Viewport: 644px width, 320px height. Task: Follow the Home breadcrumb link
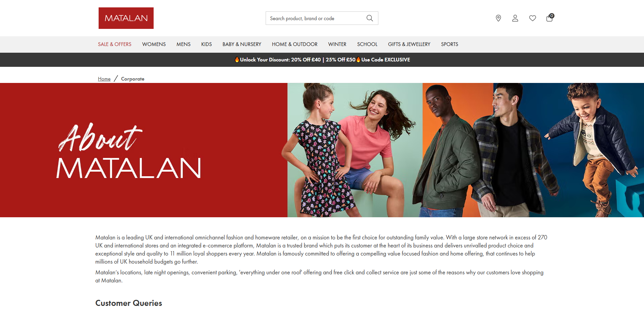(x=104, y=79)
